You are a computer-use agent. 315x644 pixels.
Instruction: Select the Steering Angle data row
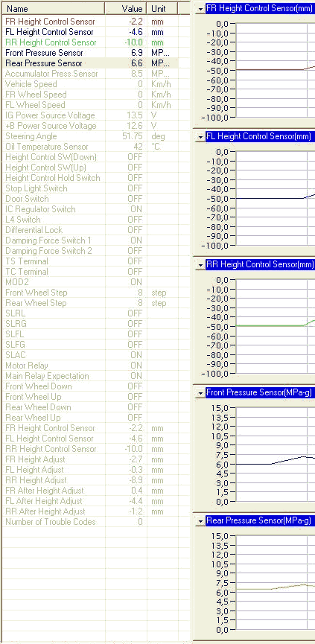coord(95,136)
